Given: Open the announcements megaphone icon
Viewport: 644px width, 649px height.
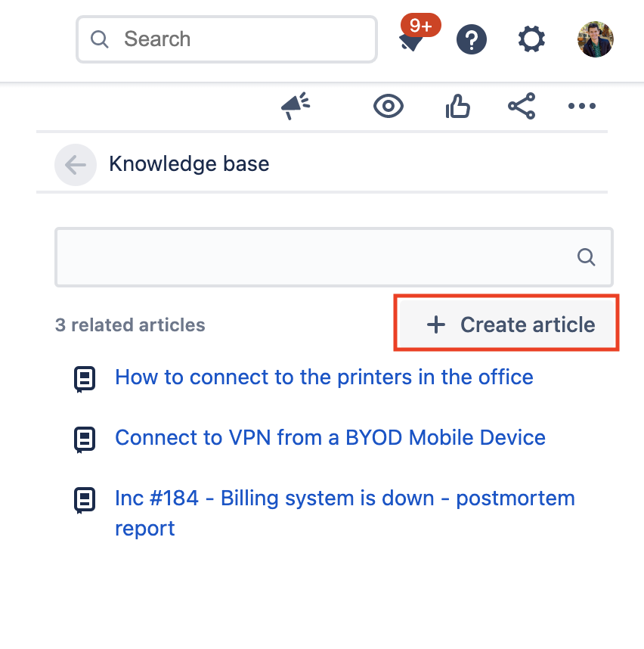Looking at the screenshot, I should coord(295,106).
